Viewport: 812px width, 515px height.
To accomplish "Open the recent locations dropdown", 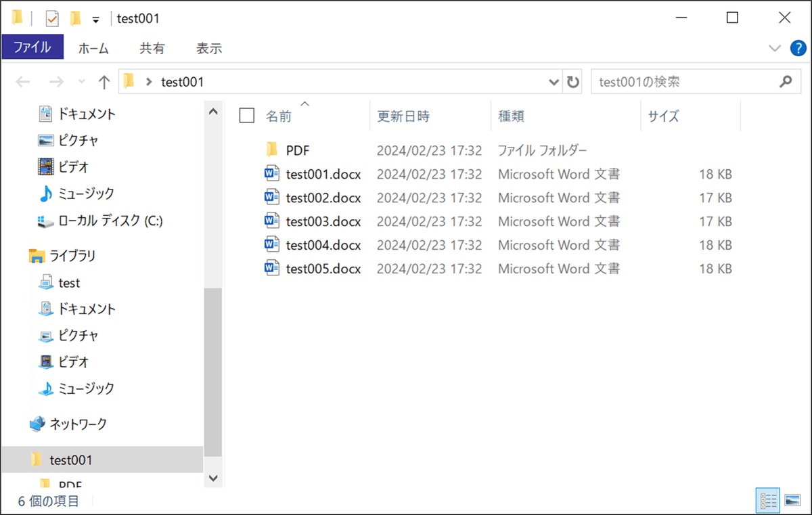I will coord(82,82).
